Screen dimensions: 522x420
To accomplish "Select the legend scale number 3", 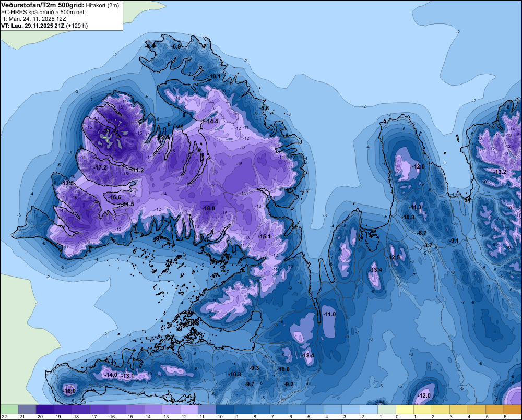I will point(451,417).
